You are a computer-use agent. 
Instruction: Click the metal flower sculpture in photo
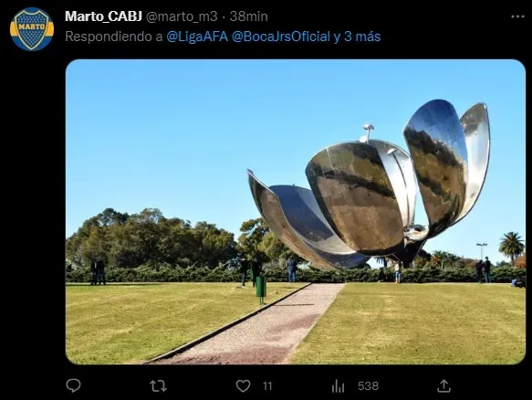369,185
